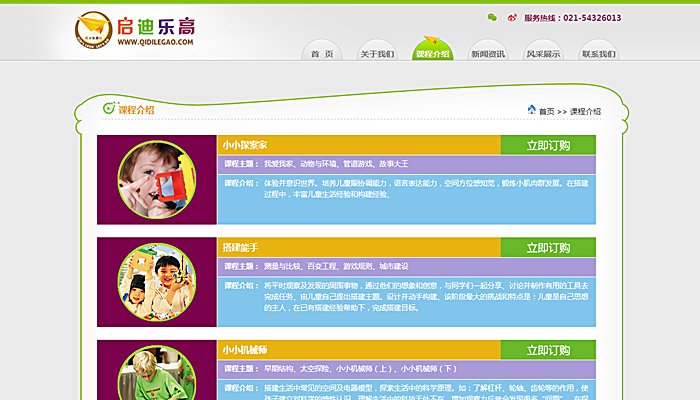Click the 小小探索家 course title
The image size is (700, 400).
(x=245, y=145)
